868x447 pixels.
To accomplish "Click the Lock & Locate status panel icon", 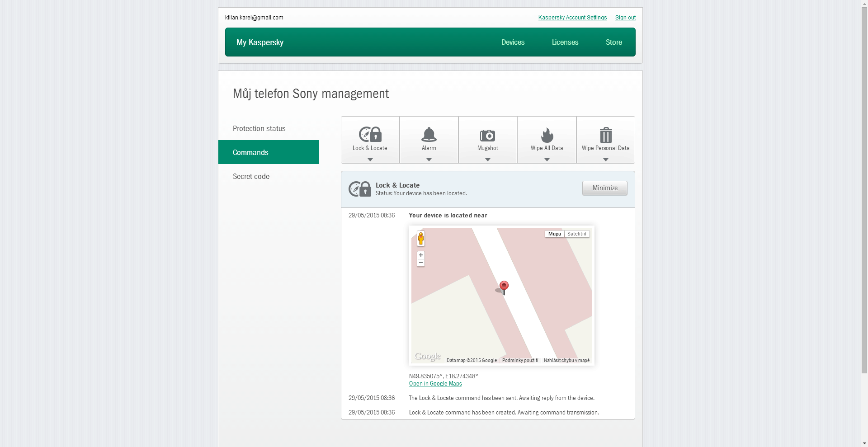I will pyautogui.click(x=360, y=189).
